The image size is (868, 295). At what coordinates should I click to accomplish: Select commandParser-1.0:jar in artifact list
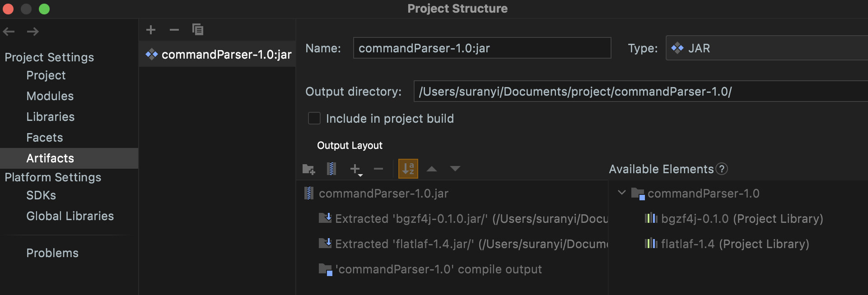click(217, 55)
